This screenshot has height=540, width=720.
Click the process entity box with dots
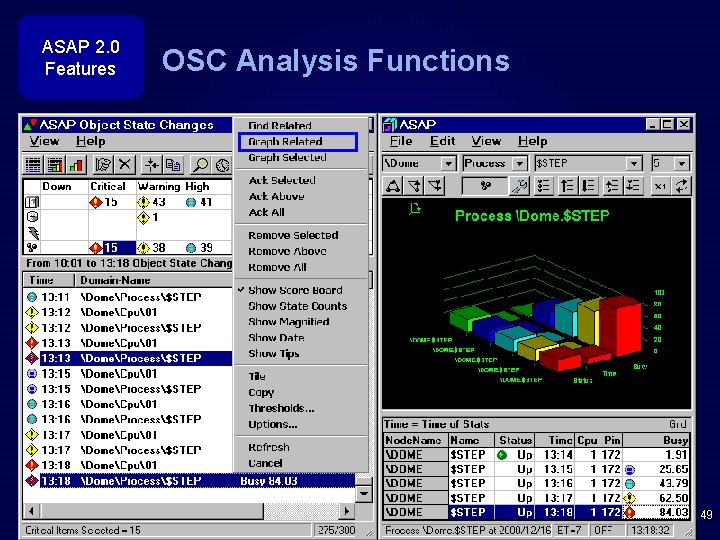tap(485, 186)
